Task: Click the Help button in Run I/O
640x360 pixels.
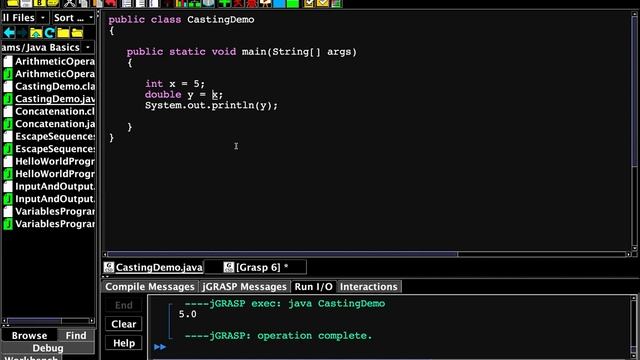Action: [124, 343]
